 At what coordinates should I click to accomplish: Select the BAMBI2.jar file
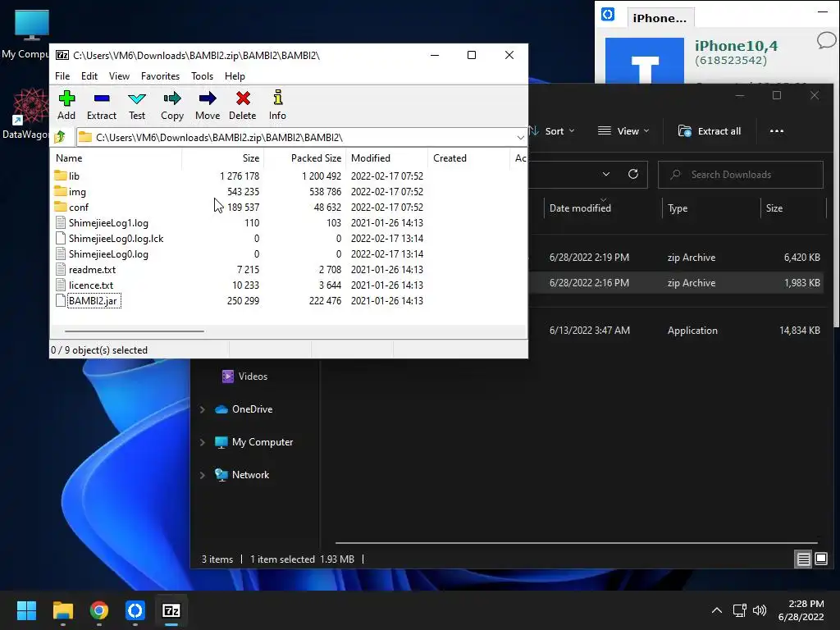coord(93,300)
